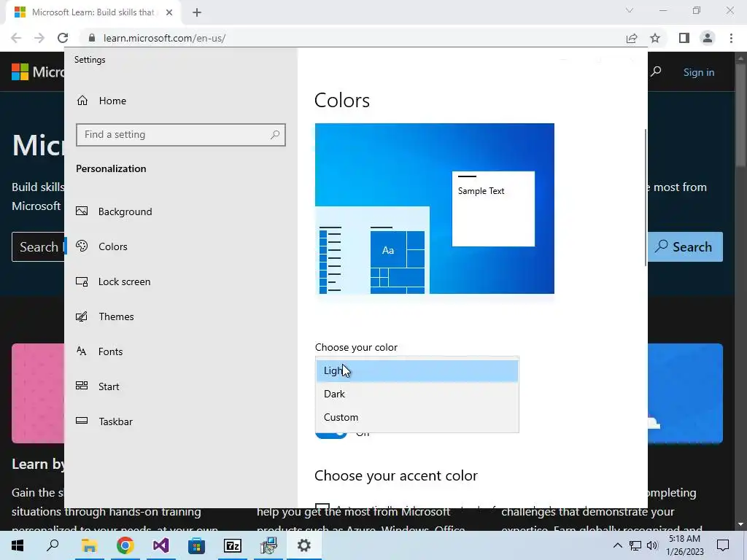Open notification center icon

click(x=723, y=545)
